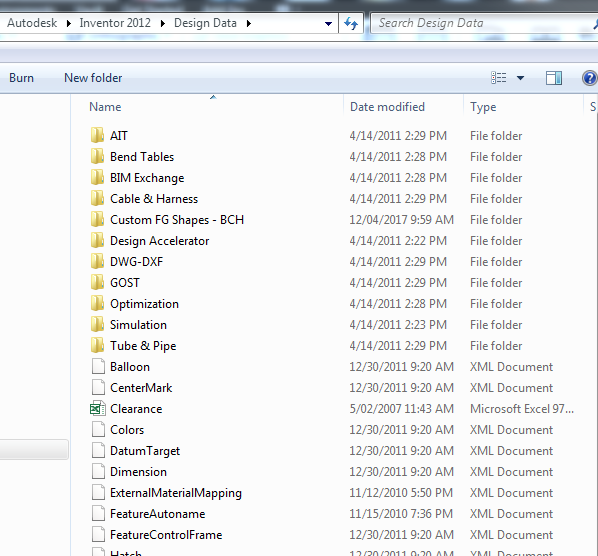
Task: Select the DWG-DXF folder icon
Action: click(97, 261)
